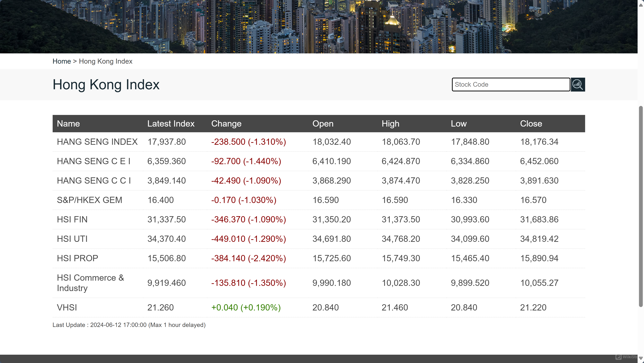Focus the Stock Code input field
This screenshot has width=644, height=363.
tap(511, 85)
